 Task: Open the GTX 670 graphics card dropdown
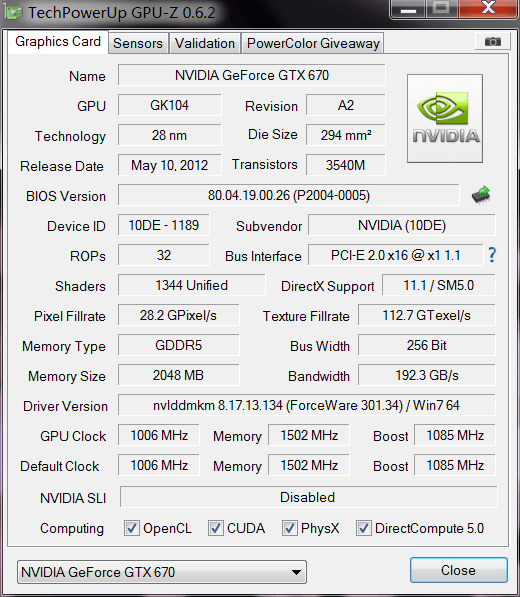pyautogui.click(x=162, y=572)
